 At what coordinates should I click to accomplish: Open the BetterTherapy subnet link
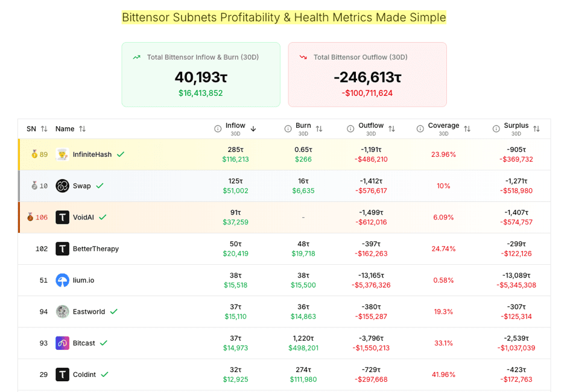point(95,249)
